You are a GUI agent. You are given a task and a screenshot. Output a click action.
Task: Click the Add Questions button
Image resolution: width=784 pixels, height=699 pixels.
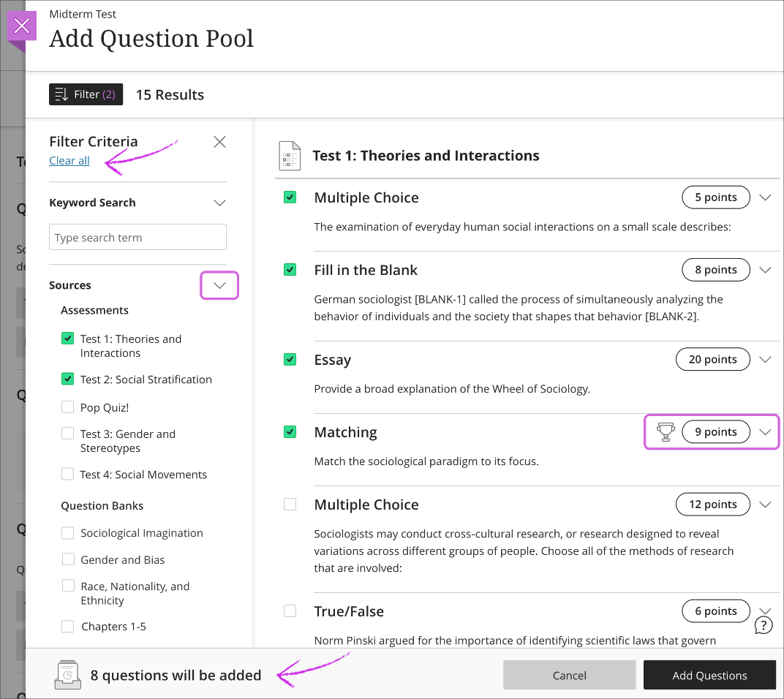[x=709, y=675]
